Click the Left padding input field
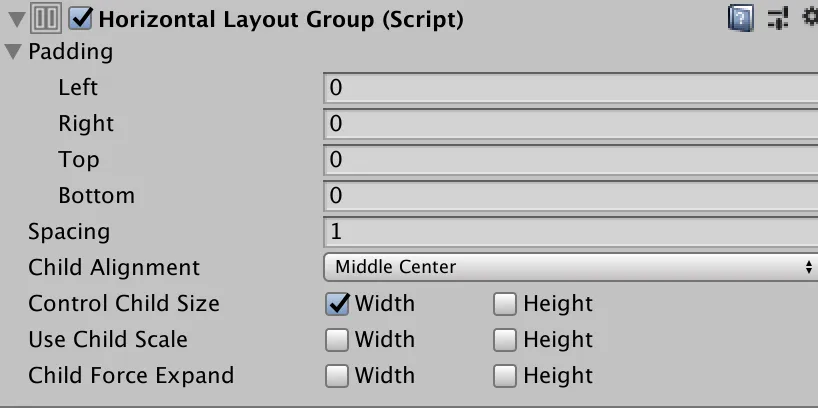Screen dimensions: 818x408 pos(570,88)
